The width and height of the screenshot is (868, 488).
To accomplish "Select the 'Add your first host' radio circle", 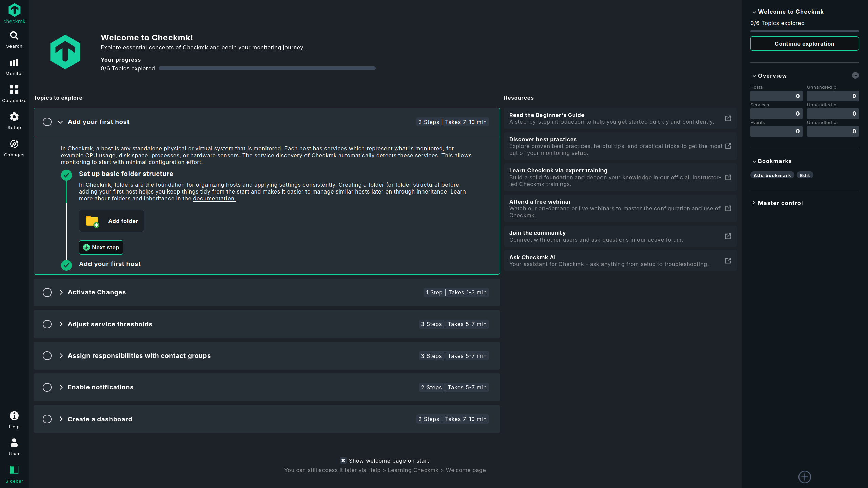I will (47, 122).
